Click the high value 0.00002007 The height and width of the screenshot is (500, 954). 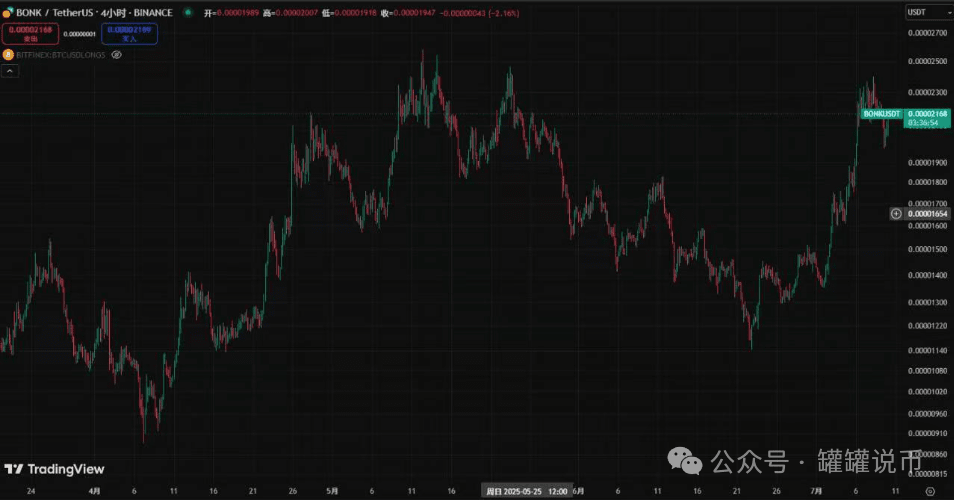coord(296,13)
